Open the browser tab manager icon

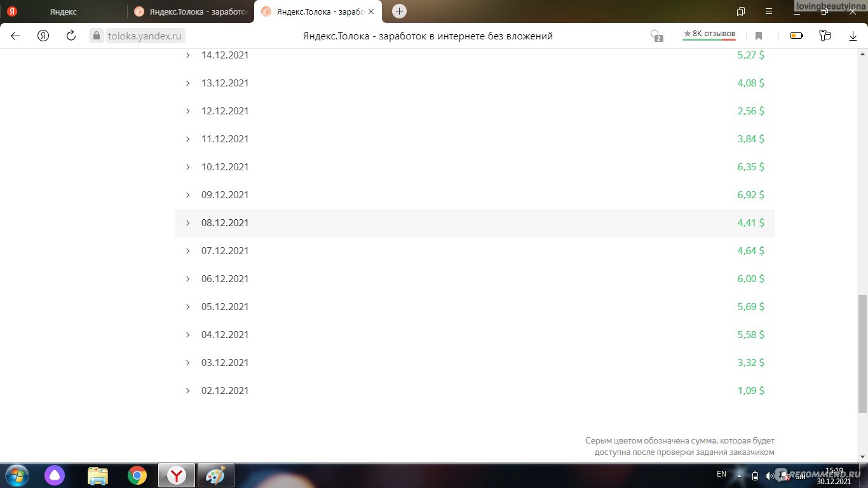(x=741, y=11)
